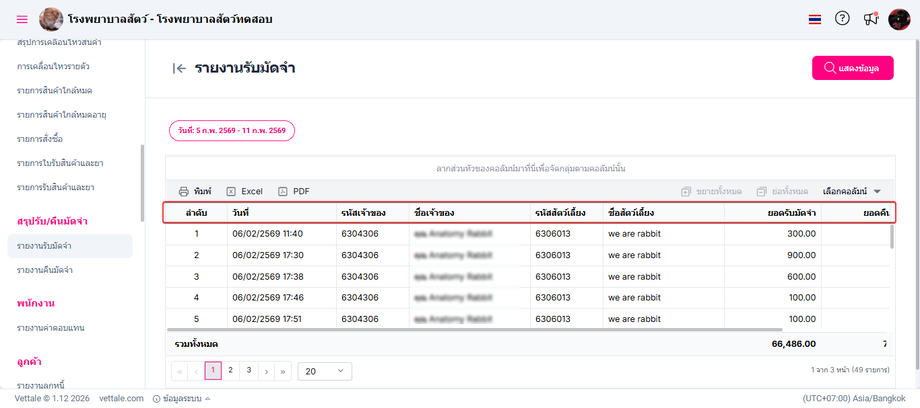Open รายงานค่าตอบแทน in the sidebar
This screenshot has width=920, height=408.
tap(51, 328)
